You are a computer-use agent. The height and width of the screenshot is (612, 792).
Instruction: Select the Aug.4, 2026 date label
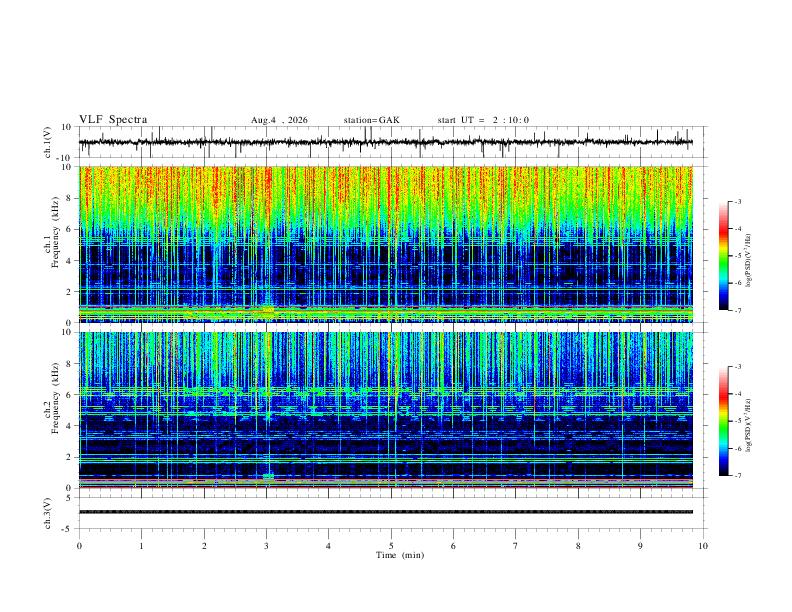point(279,120)
